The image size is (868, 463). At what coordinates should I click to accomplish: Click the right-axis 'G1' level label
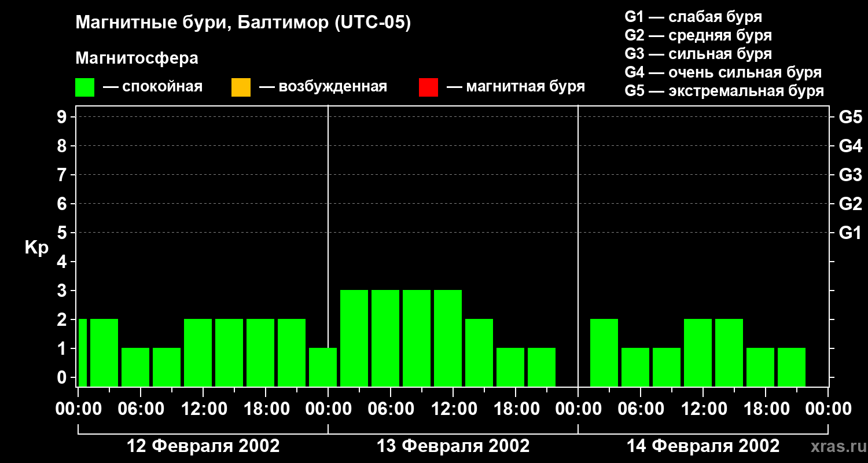[850, 233]
